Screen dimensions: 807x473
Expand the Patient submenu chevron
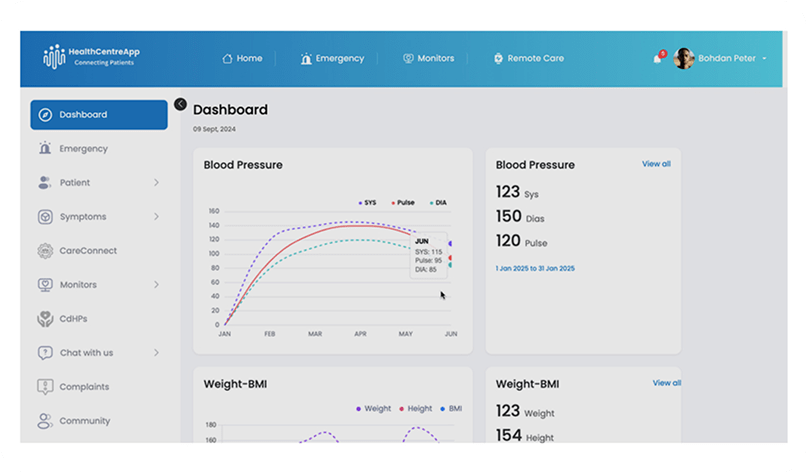click(x=156, y=183)
